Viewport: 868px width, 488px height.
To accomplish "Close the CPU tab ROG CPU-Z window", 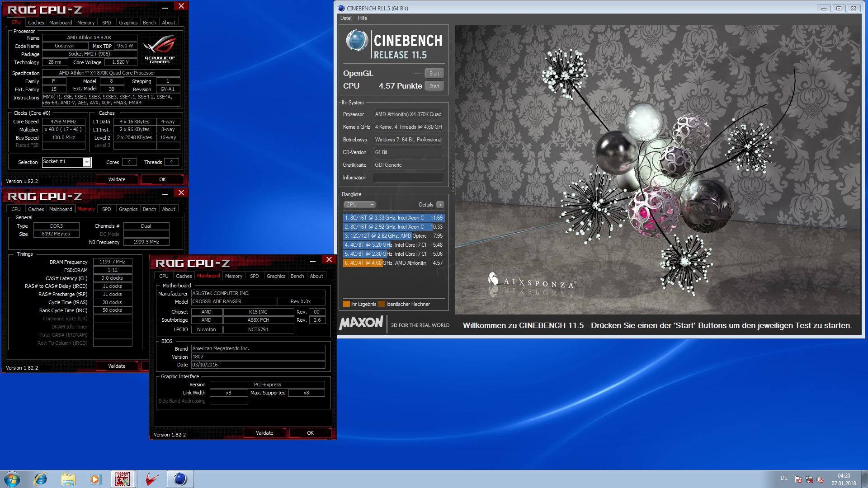I will point(181,6).
